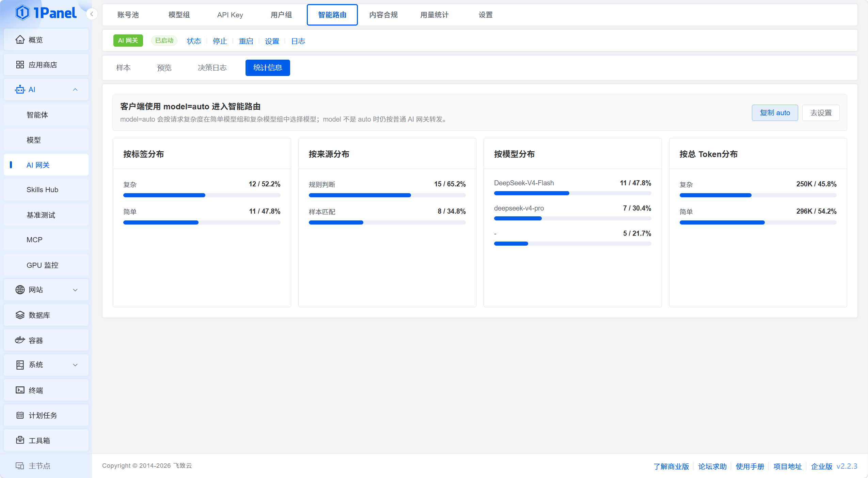
Task: Open 论坛求助 footer link
Action: coord(712,466)
